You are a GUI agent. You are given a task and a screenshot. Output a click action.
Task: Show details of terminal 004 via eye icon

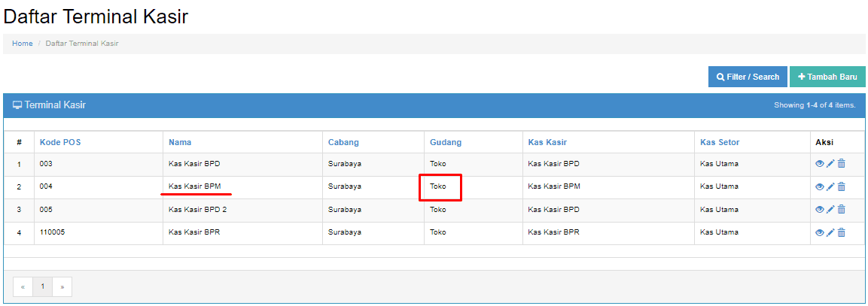pyautogui.click(x=820, y=187)
